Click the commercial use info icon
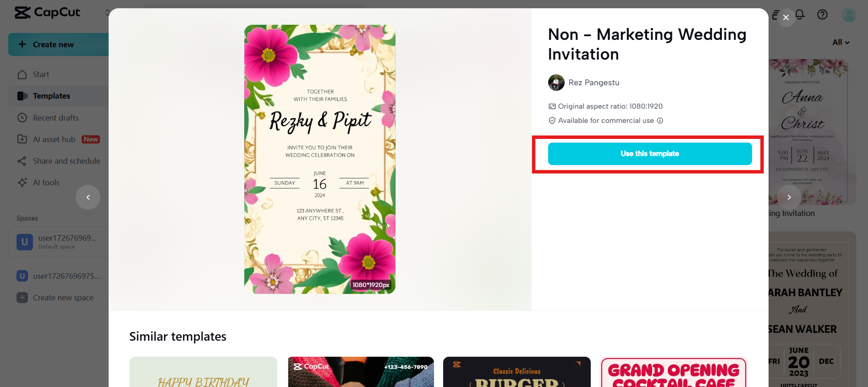This screenshot has width=868, height=387. pos(660,121)
